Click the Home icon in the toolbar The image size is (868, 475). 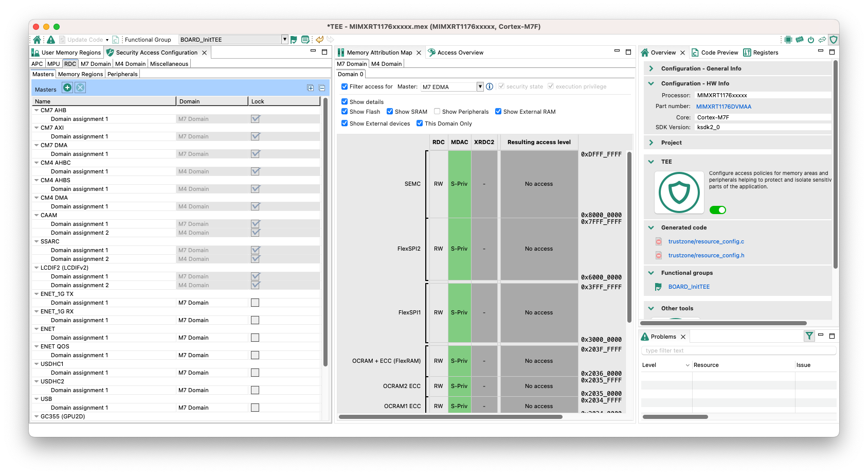click(x=37, y=40)
